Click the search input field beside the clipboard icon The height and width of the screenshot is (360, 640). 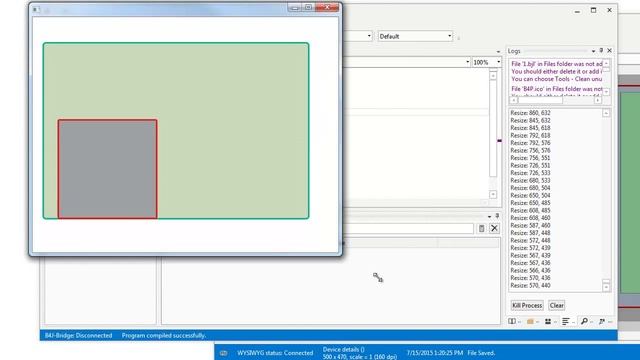tap(408, 229)
